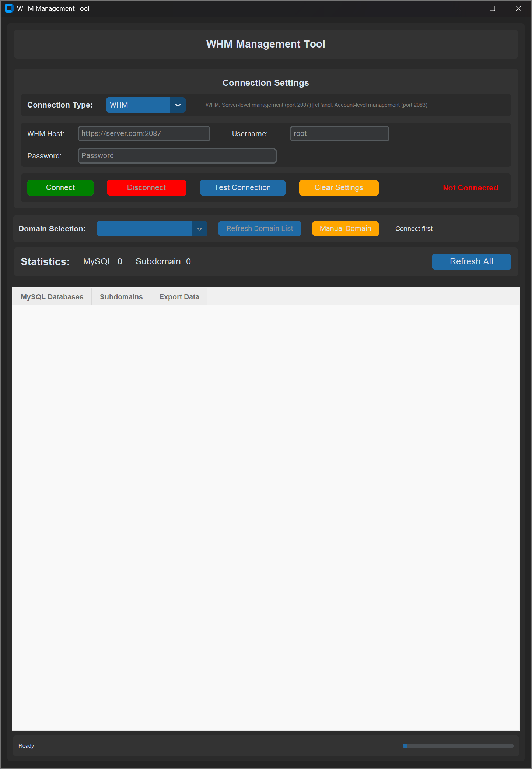This screenshot has height=769, width=532.
Task: Open the Export Data tab
Action: tap(179, 297)
